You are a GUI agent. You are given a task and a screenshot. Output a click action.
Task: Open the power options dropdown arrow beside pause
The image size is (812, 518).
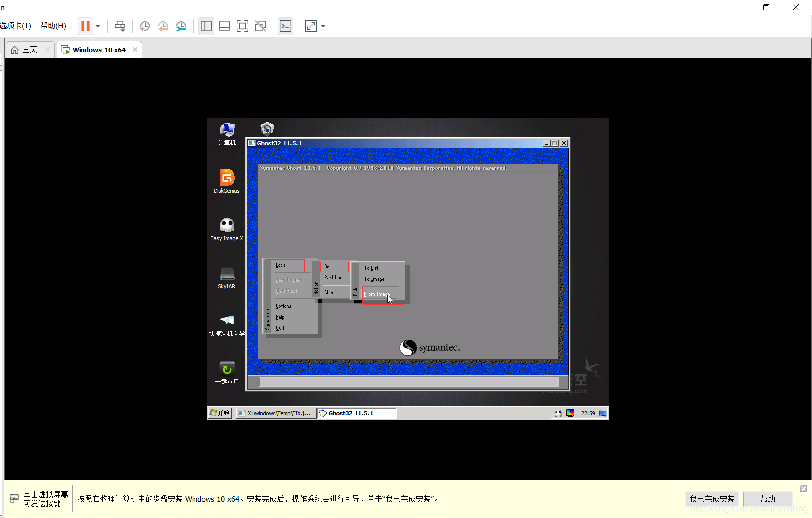tap(98, 26)
